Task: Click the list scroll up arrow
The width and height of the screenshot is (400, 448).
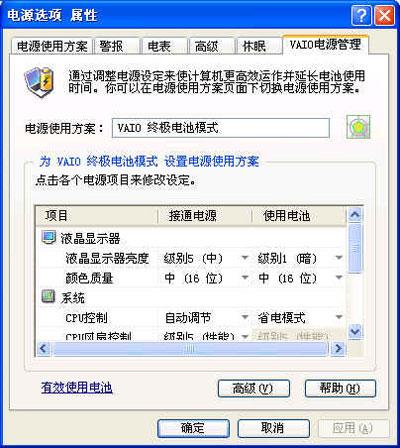Action: coord(355,215)
